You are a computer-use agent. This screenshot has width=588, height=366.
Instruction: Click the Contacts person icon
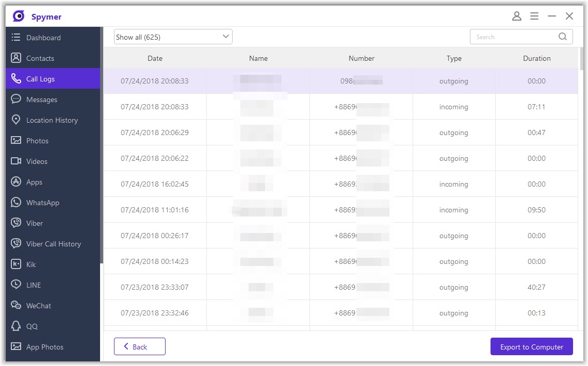point(16,58)
